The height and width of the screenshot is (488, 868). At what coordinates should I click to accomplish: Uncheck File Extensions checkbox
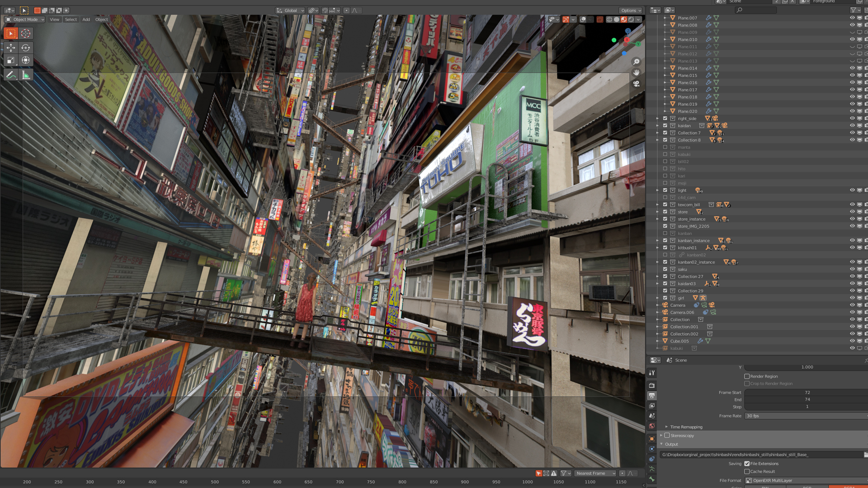coord(747,464)
